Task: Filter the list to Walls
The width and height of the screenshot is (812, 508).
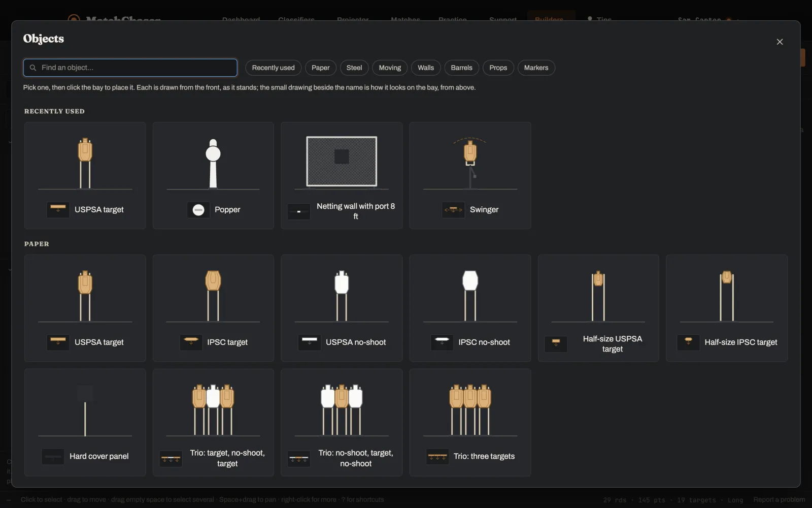Action: [426, 68]
